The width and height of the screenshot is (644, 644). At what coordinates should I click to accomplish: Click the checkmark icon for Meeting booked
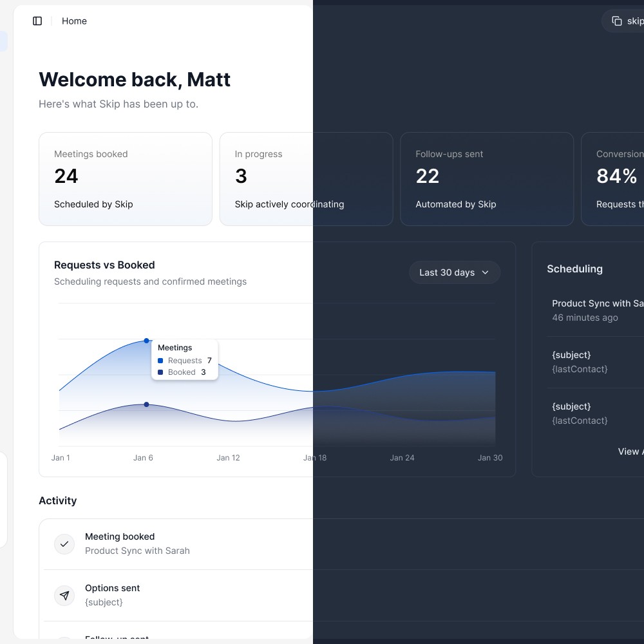point(64,544)
